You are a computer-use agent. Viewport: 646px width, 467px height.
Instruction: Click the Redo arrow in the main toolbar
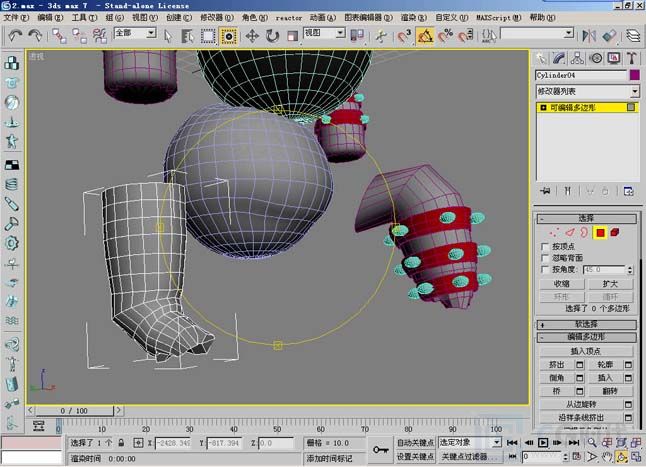[35, 35]
